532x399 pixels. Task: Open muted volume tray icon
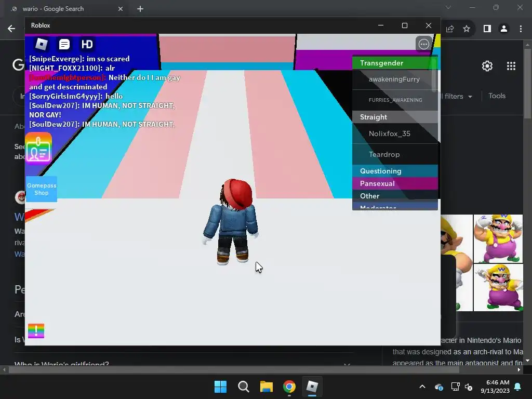pyautogui.click(x=469, y=387)
